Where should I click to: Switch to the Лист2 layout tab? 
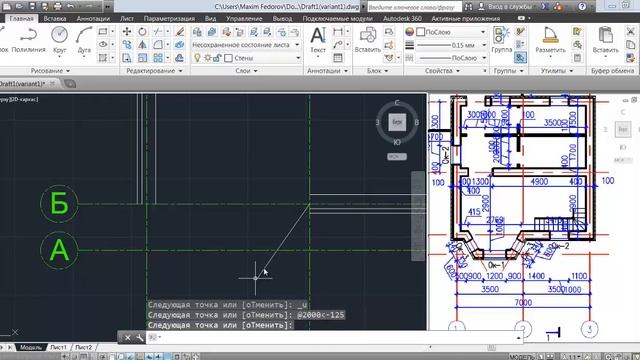tap(83, 347)
